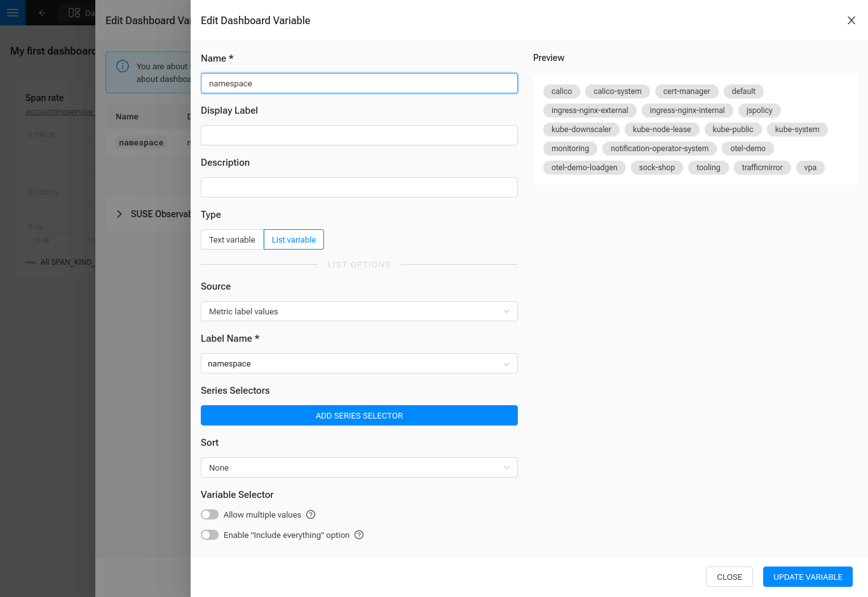Toggle Allow multiple values switch
This screenshot has width=868, height=597.
click(210, 514)
